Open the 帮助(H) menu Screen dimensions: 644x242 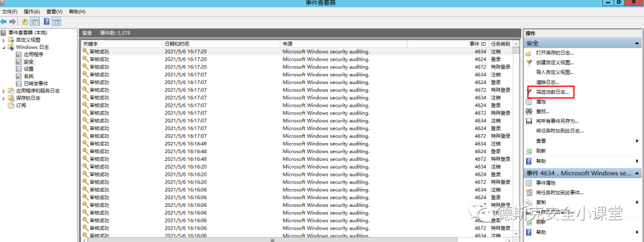[77, 11]
